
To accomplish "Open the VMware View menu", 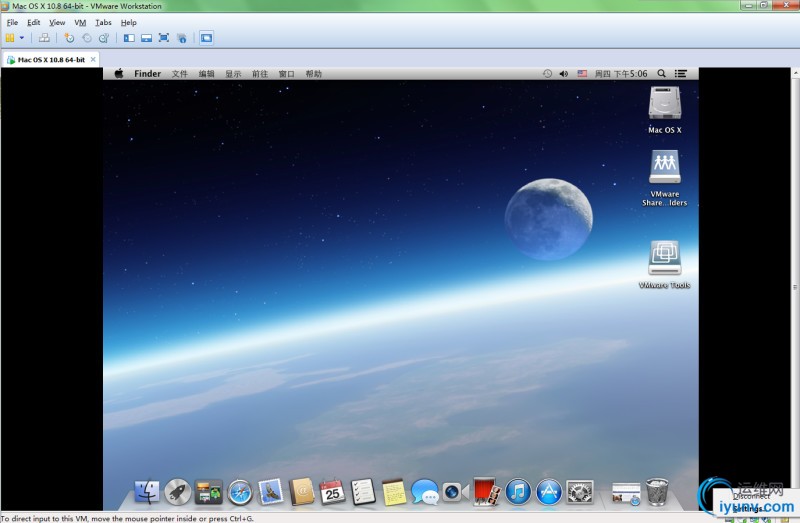I will tap(57, 22).
